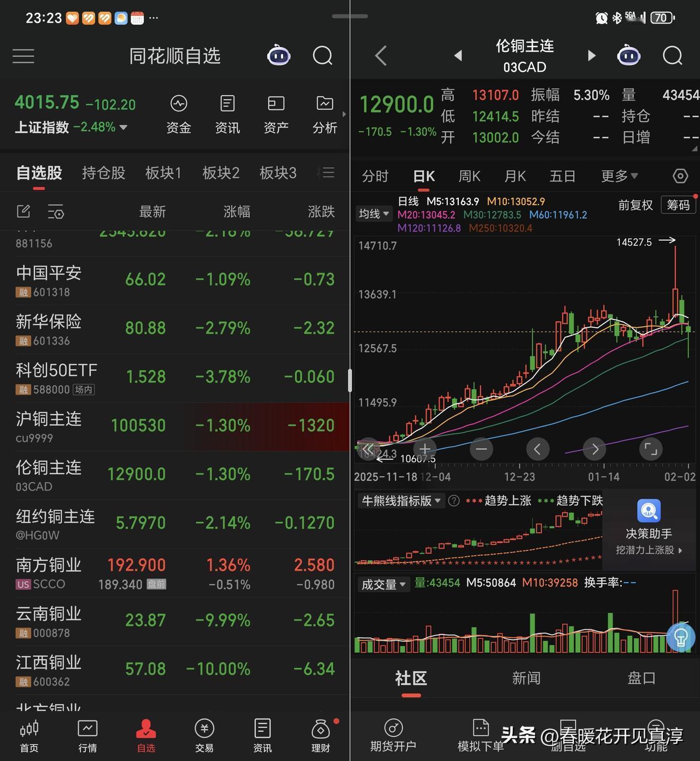Open the 南方铜业 SCCO row

tap(175, 573)
